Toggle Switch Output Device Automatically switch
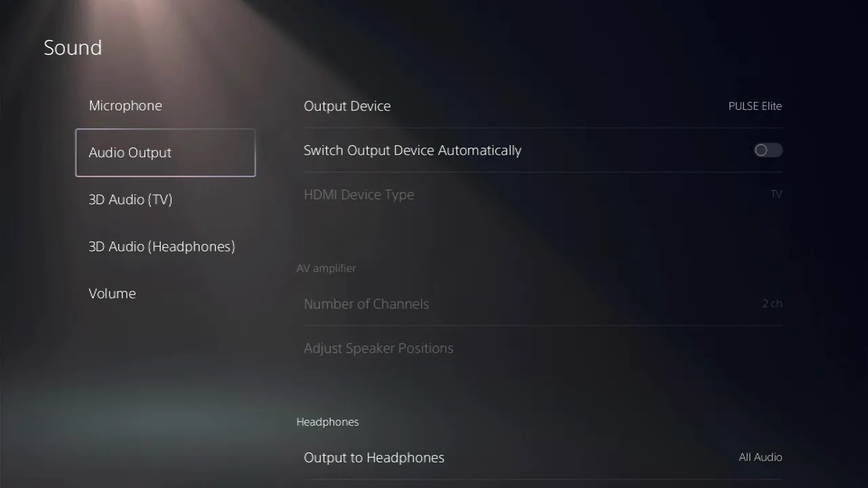This screenshot has width=868, height=488. (x=768, y=150)
